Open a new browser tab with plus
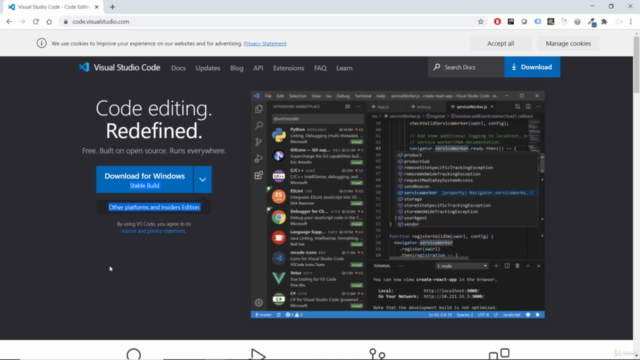The image size is (640, 360). click(x=112, y=7)
